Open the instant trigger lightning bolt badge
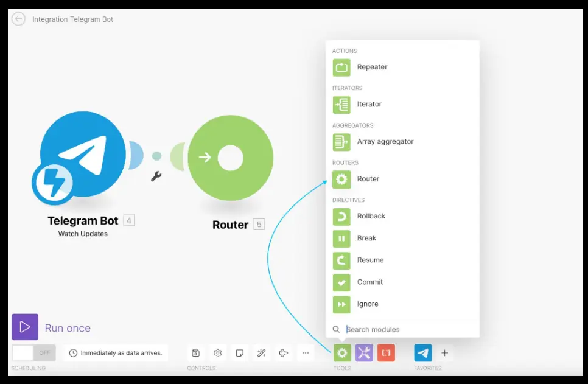The height and width of the screenshot is (384, 588). point(53,184)
